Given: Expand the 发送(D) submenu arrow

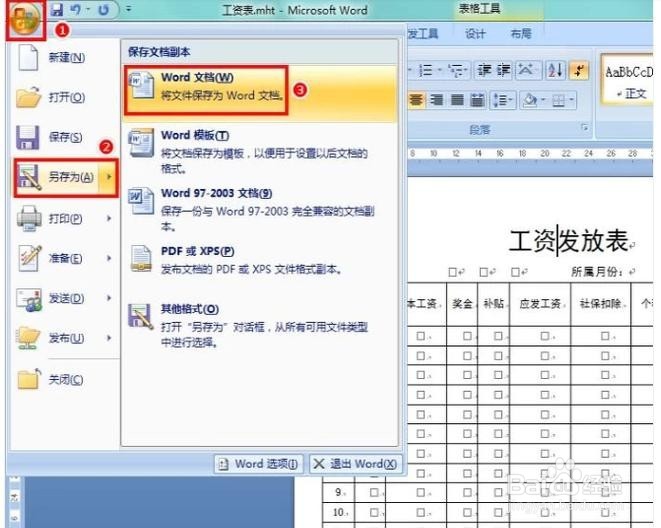Looking at the screenshot, I should coord(109,298).
